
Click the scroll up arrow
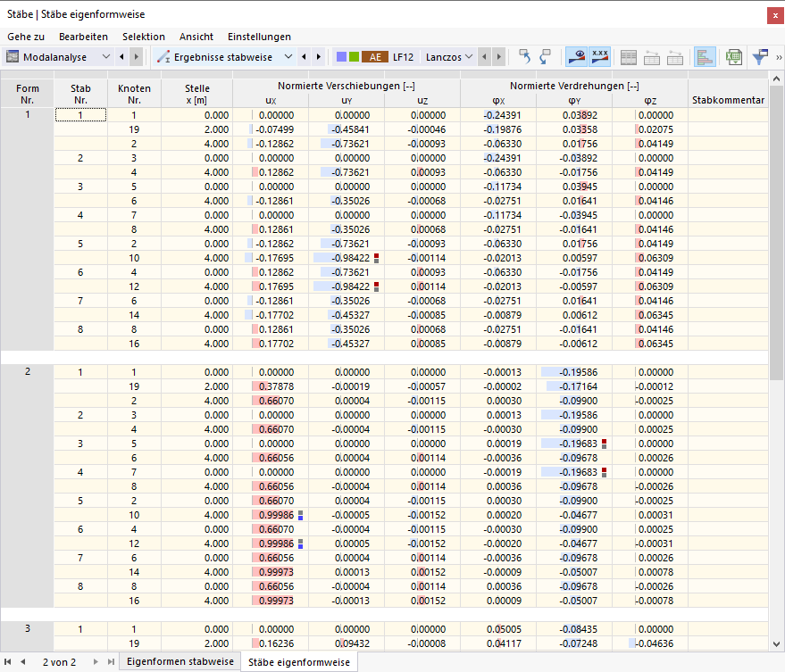pyautogui.click(x=776, y=79)
